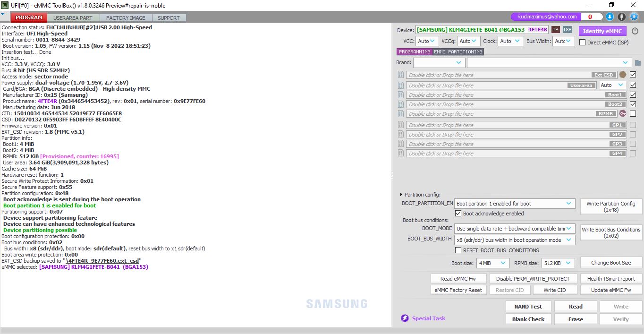Click the Identify eMMC button
Viewport: 644px width, 334px height.
coord(602,31)
